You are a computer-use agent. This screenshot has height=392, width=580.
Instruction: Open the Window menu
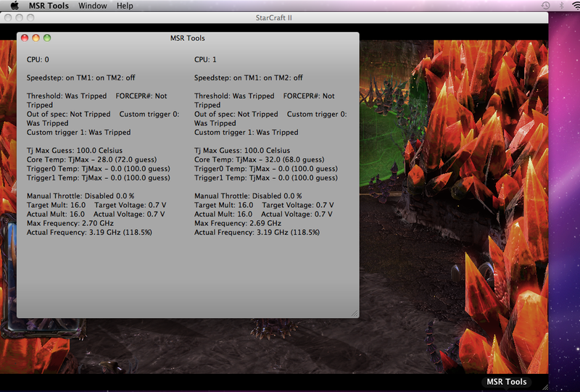(x=93, y=6)
